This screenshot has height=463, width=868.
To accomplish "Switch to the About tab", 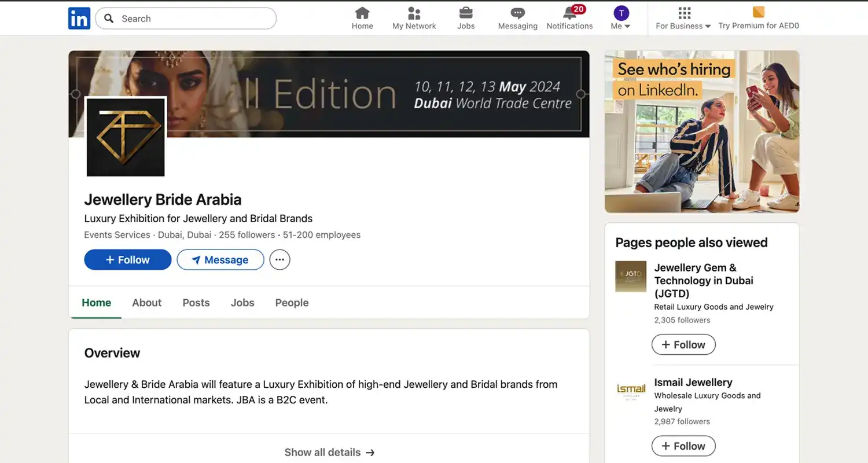I will pyautogui.click(x=146, y=303).
